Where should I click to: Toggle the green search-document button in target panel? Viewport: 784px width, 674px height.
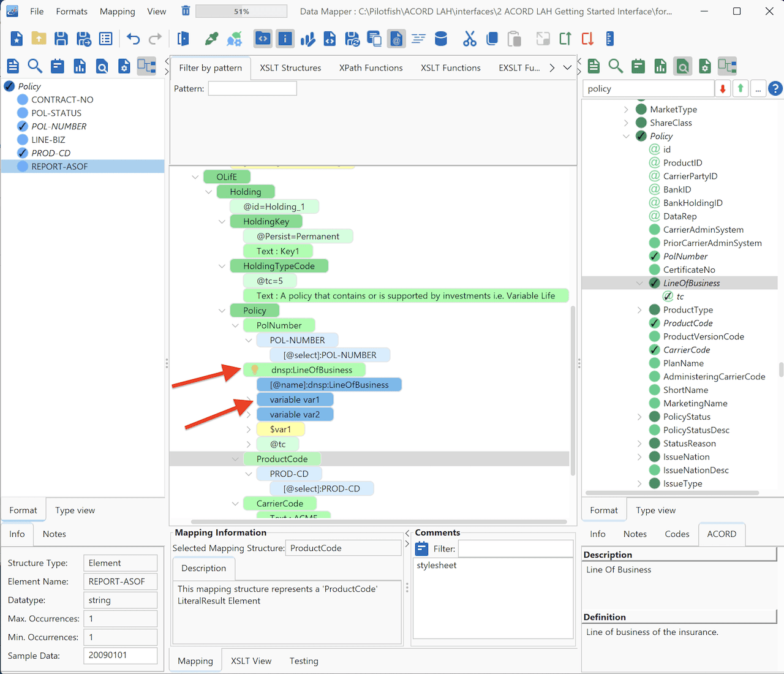click(682, 66)
